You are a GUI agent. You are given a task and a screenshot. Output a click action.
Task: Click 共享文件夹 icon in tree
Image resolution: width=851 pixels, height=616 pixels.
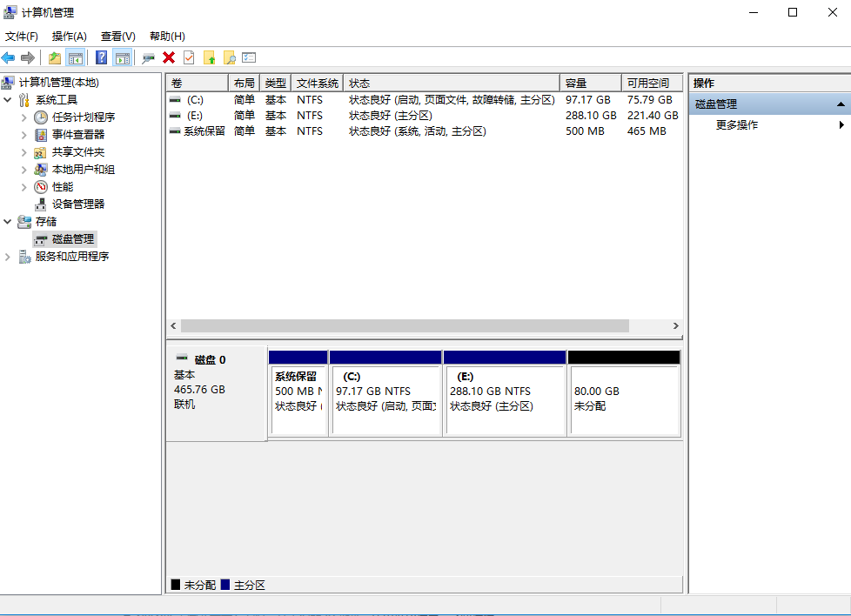40,152
